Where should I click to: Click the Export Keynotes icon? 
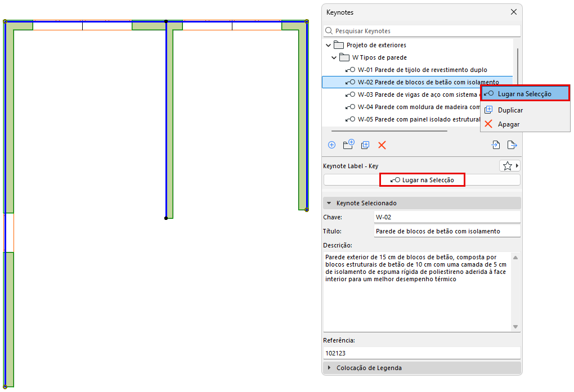click(512, 145)
